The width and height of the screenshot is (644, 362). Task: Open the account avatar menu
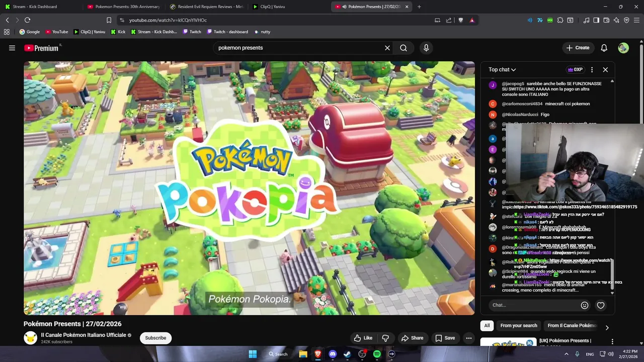(623, 48)
